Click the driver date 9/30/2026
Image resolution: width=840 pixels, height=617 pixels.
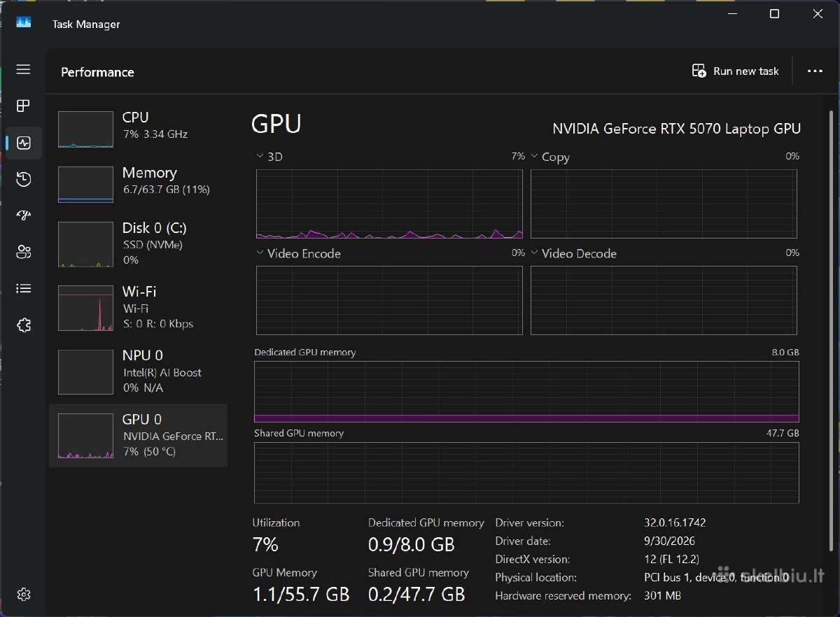(669, 541)
